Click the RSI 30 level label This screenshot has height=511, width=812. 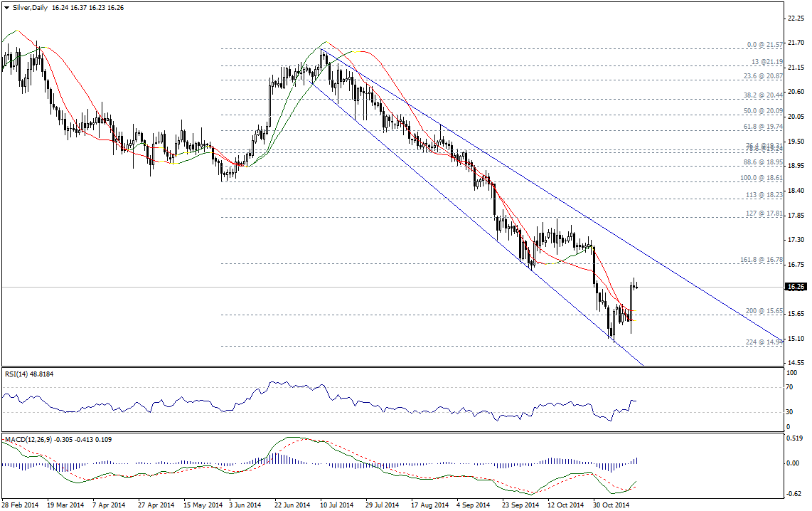[x=790, y=412]
